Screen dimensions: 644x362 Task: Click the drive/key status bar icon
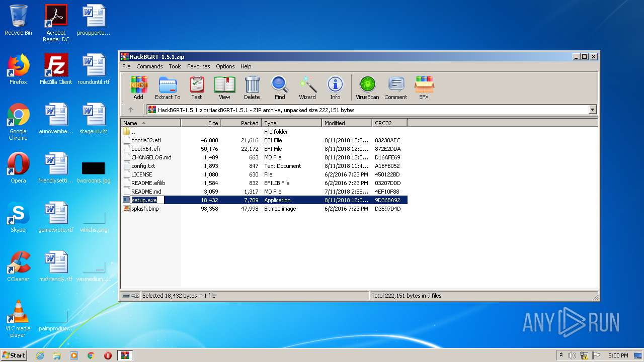click(131, 296)
